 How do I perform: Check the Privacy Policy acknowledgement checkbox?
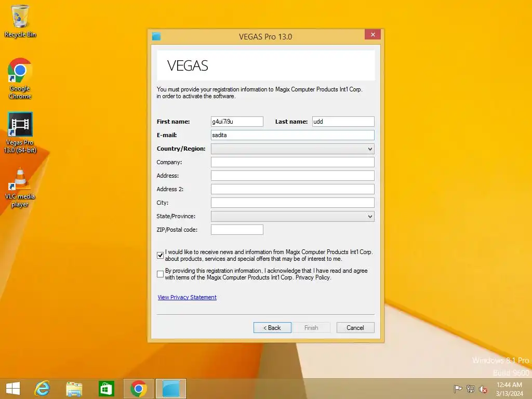tap(160, 274)
